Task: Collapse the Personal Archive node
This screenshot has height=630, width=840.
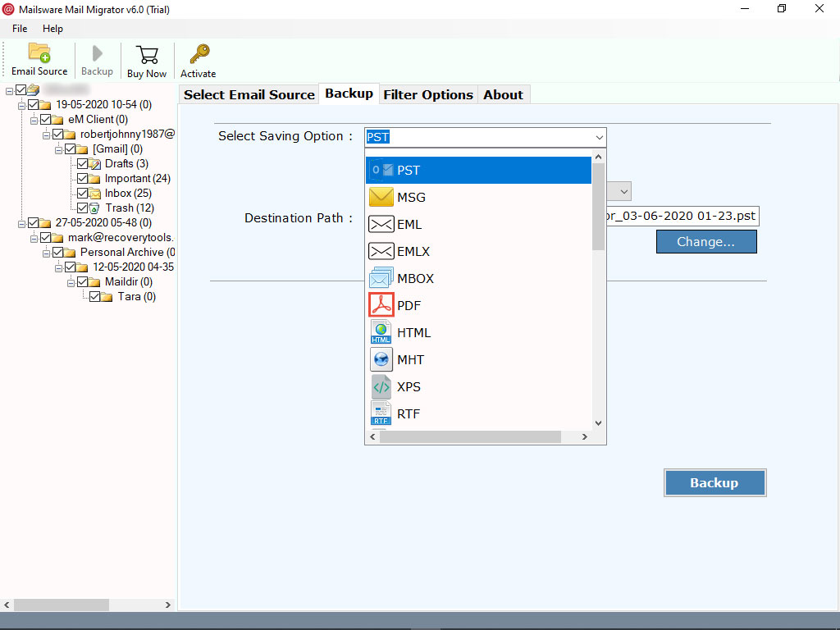Action: coord(46,253)
